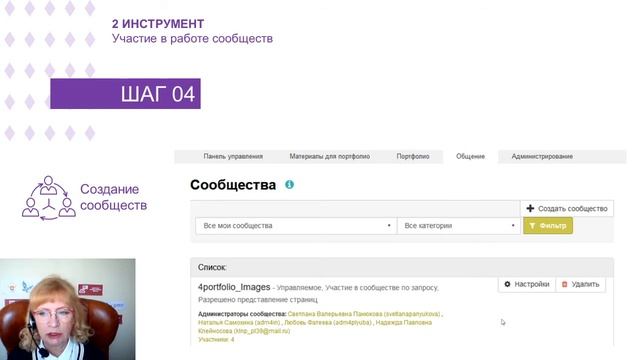Go to the Администрирование tab
Image resolution: width=640 pixels, height=360 pixels.
tap(542, 156)
